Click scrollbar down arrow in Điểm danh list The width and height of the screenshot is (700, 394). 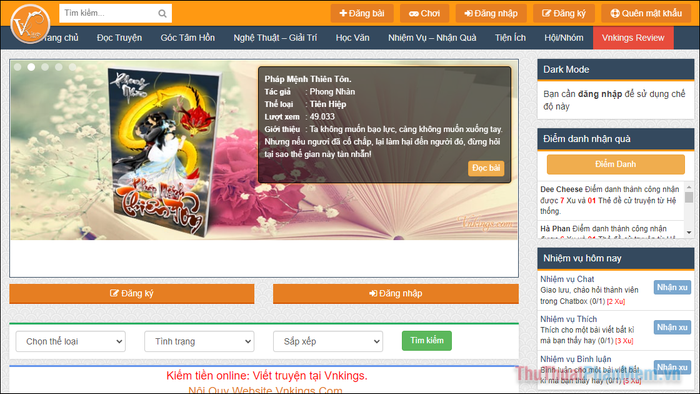click(x=689, y=232)
